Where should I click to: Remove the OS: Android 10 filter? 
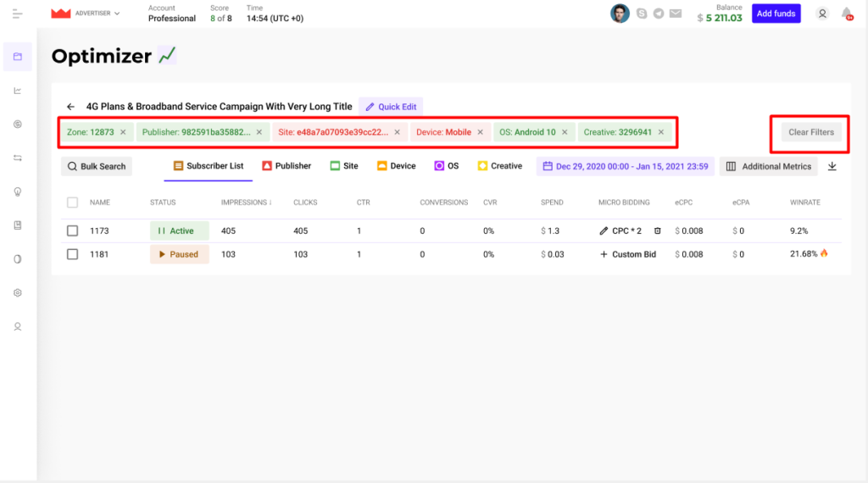(565, 132)
